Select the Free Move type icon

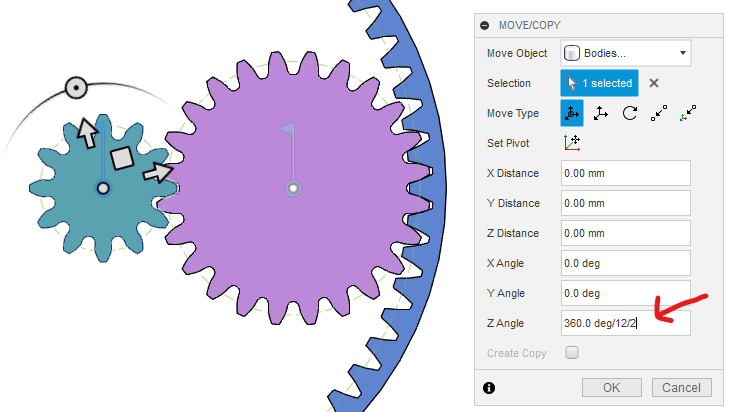572,113
